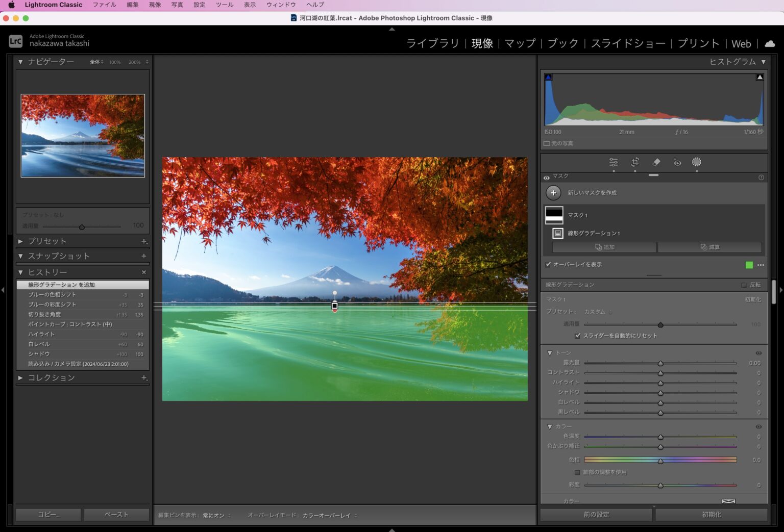Toggle the トーン section eye visibility

[758, 353]
